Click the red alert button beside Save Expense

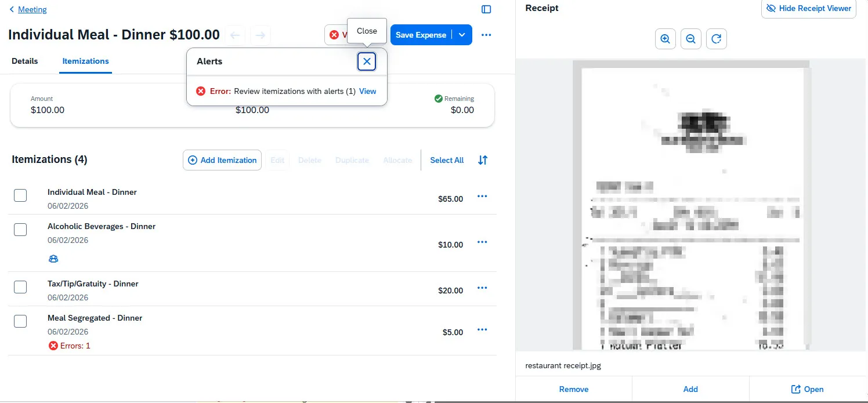click(337, 35)
